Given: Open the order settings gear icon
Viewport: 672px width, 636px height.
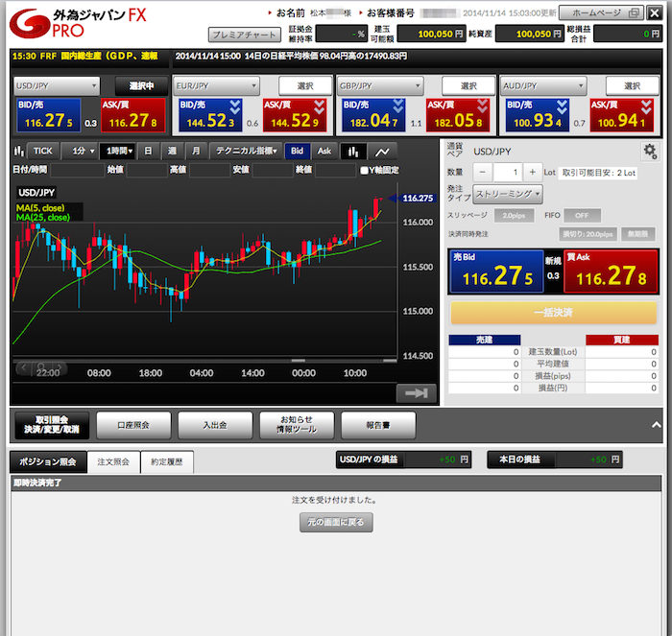Looking at the screenshot, I should pyautogui.click(x=650, y=152).
